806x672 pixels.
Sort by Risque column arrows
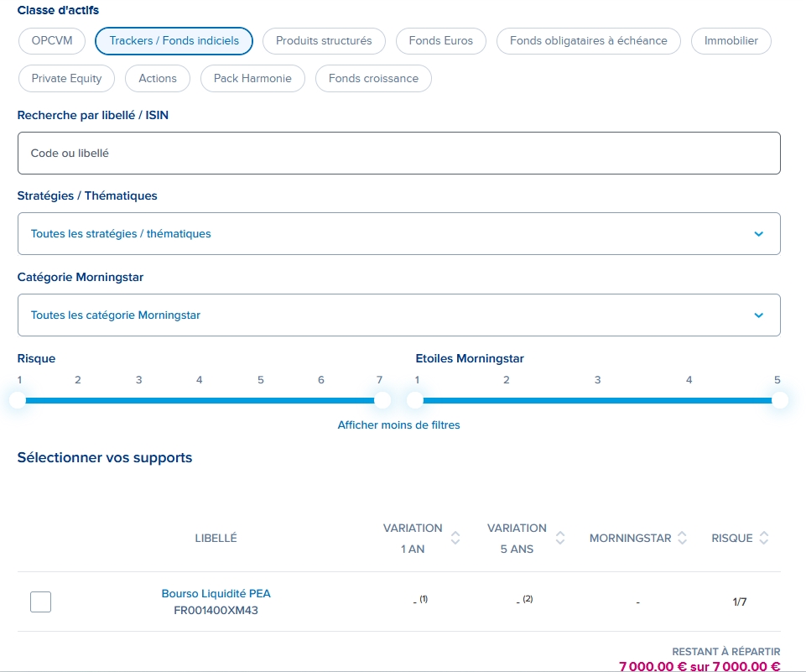(763, 538)
